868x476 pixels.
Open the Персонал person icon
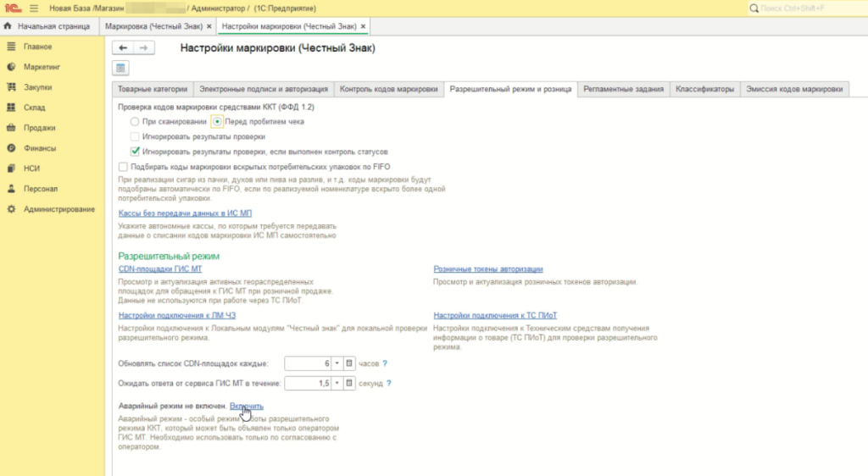point(11,189)
